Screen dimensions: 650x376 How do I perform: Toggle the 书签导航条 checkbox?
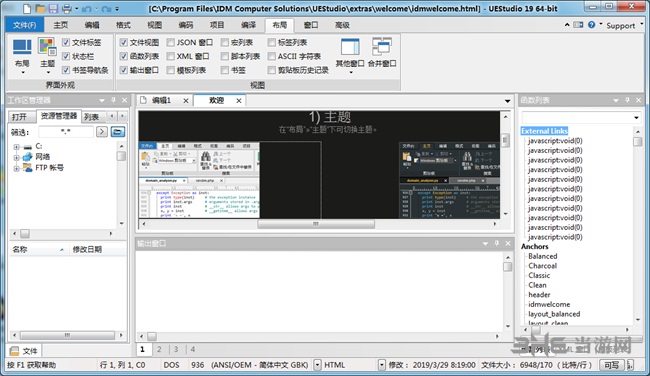[65, 70]
